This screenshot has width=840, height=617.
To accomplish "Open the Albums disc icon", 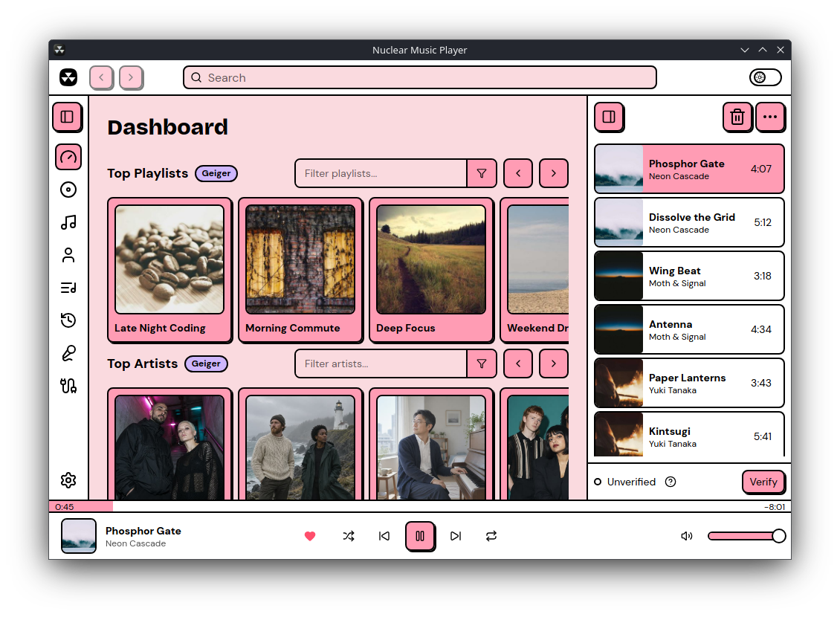I will click(x=68, y=190).
